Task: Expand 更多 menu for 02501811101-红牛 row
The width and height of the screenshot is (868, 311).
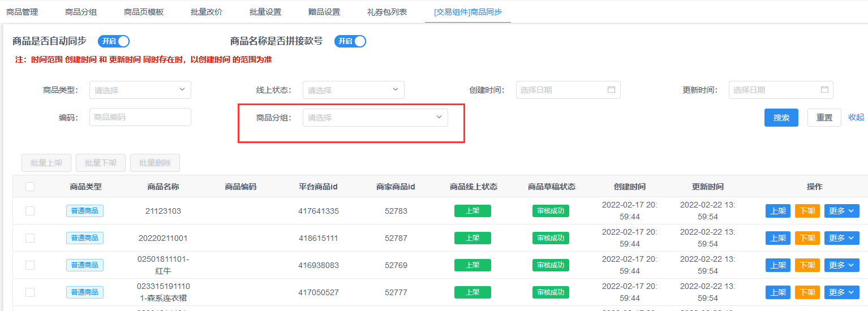Action: click(x=842, y=265)
